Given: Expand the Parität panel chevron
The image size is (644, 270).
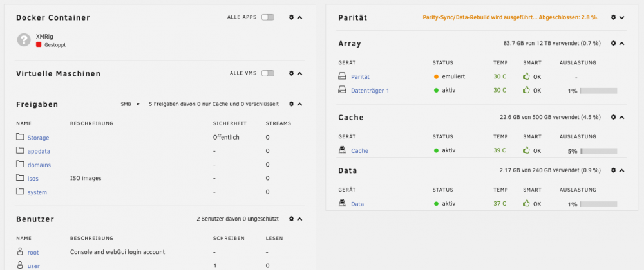Looking at the screenshot, I should point(622,17).
